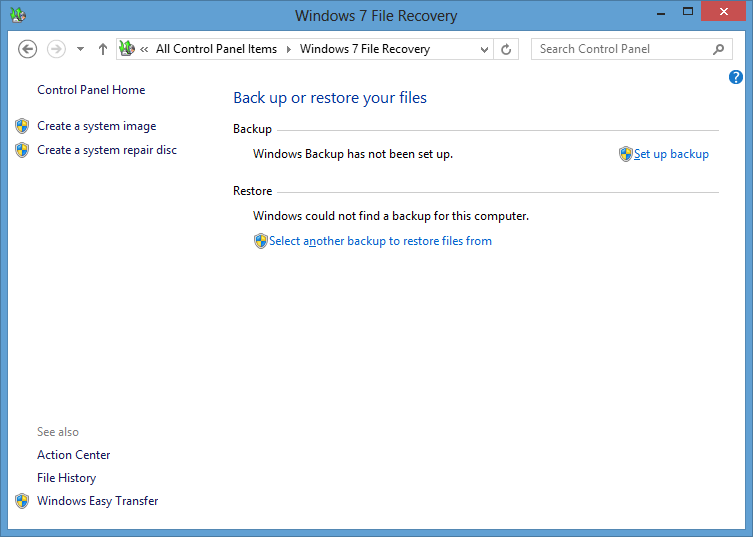
Task: Click the 'Restore' section label
Action: (253, 191)
